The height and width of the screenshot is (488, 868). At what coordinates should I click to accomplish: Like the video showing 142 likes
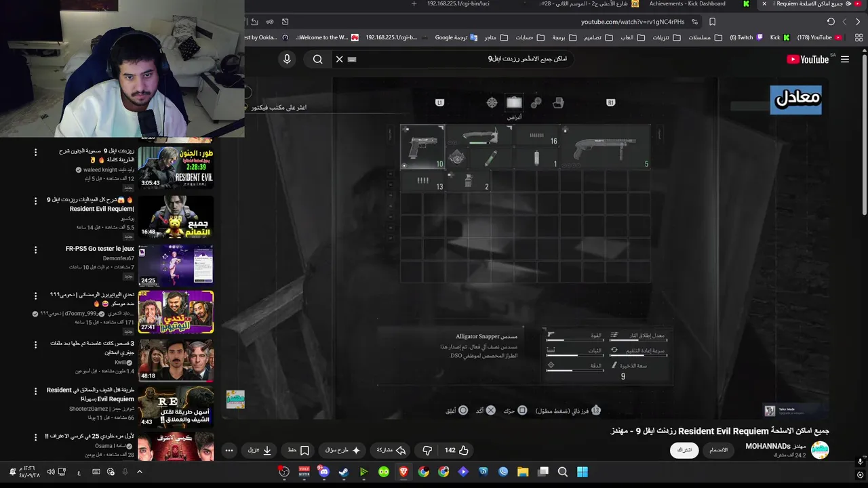click(x=457, y=450)
